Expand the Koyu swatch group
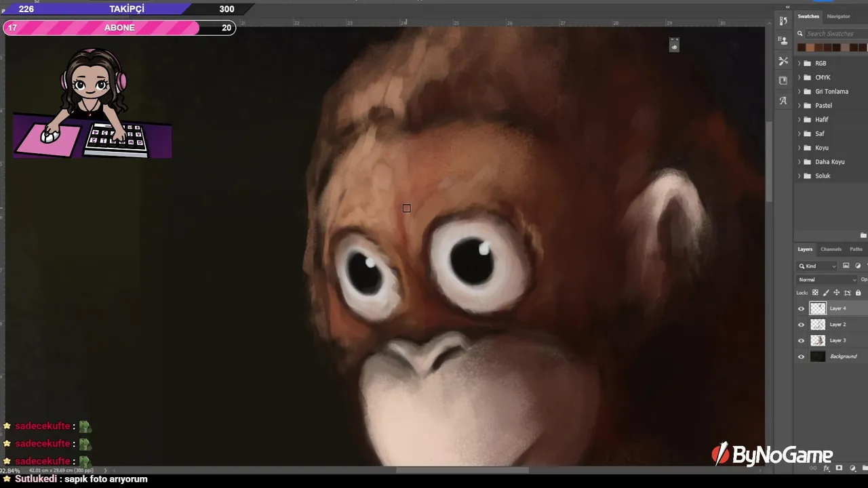 (799, 148)
